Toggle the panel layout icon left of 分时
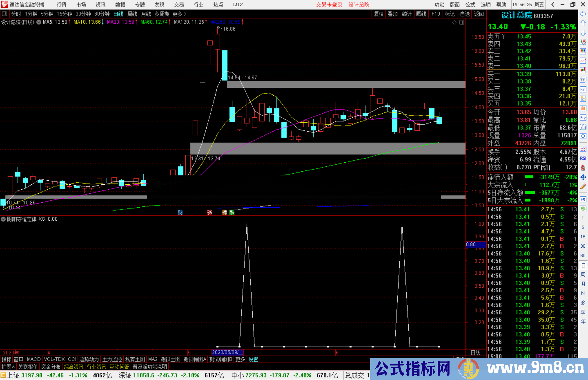Image resolution: width=588 pixels, height=380 pixels. 5,14
